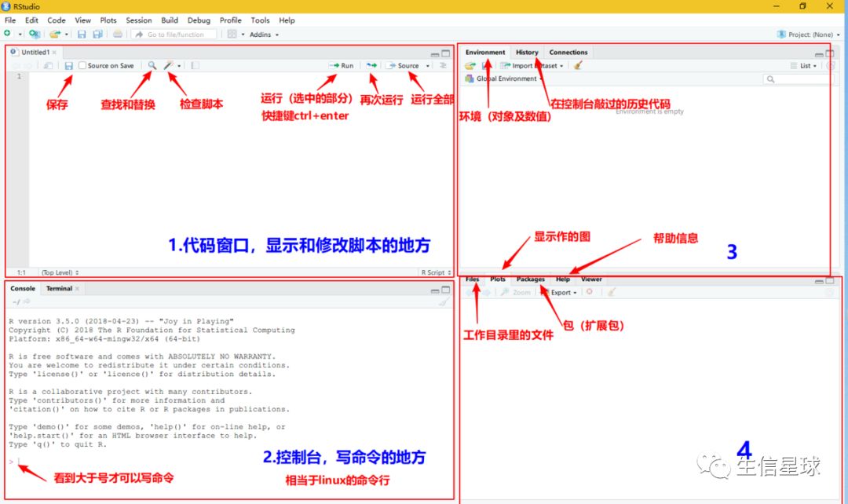Expand recent files dropdown beside Open File
This screenshot has height=504, width=848.
(67, 35)
